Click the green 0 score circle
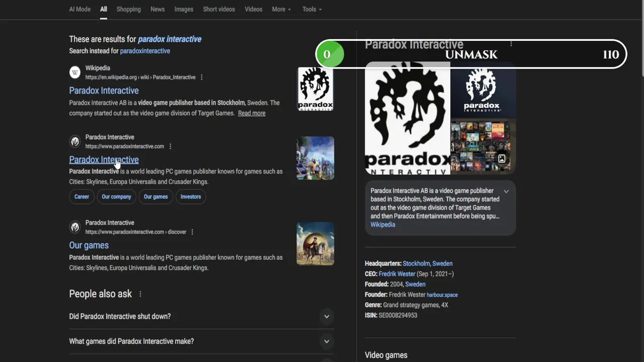 (330, 54)
